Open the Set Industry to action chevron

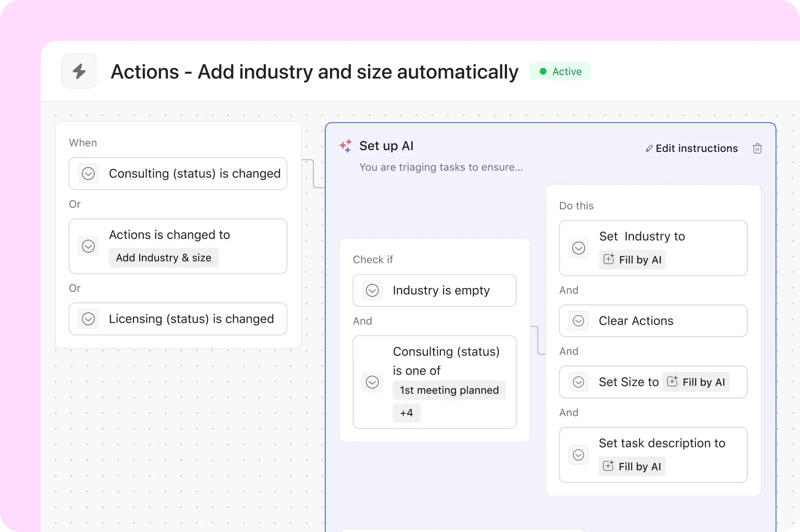pyautogui.click(x=578, y=248)
